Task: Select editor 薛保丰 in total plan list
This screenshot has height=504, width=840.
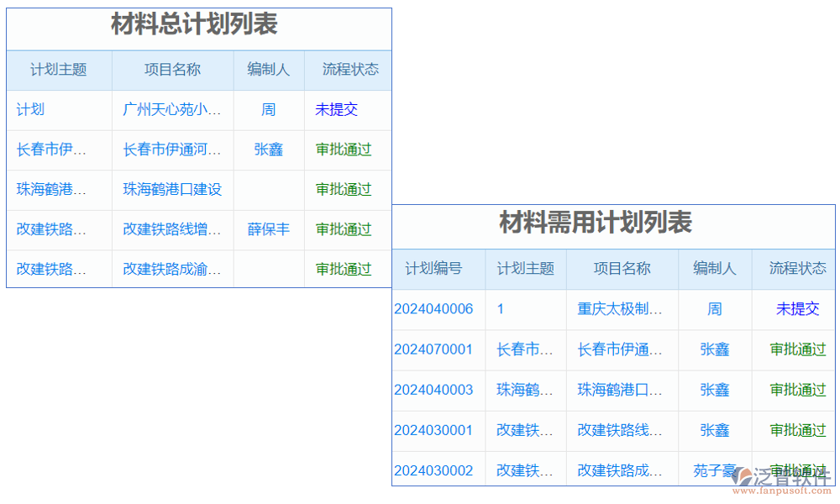Action: [268, 229]
